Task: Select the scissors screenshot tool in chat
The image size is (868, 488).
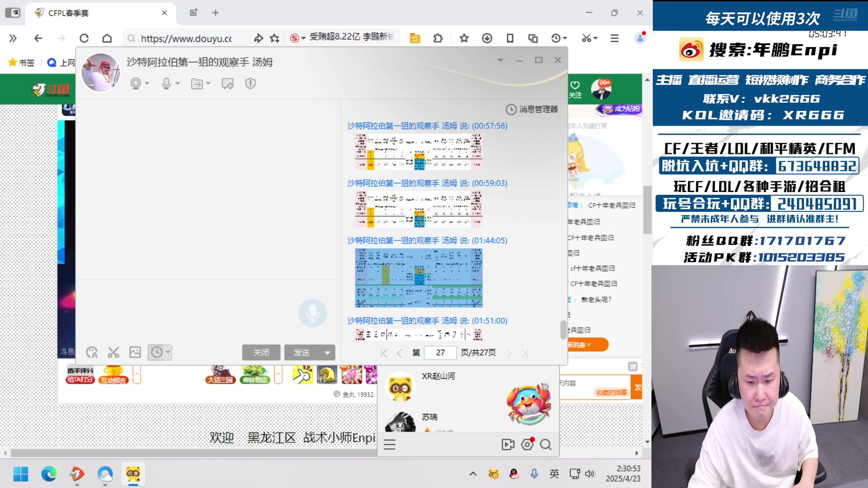Action: click(113, 352)
